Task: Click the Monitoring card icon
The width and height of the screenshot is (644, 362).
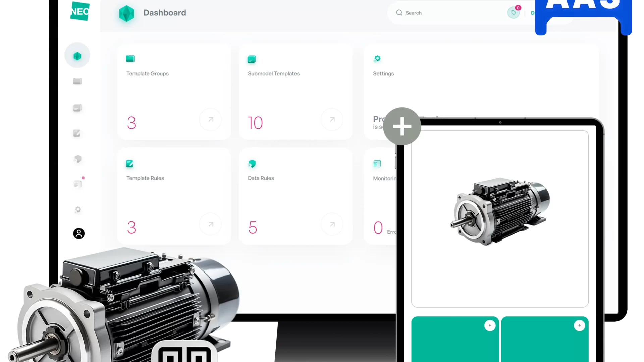Action: 377,164
